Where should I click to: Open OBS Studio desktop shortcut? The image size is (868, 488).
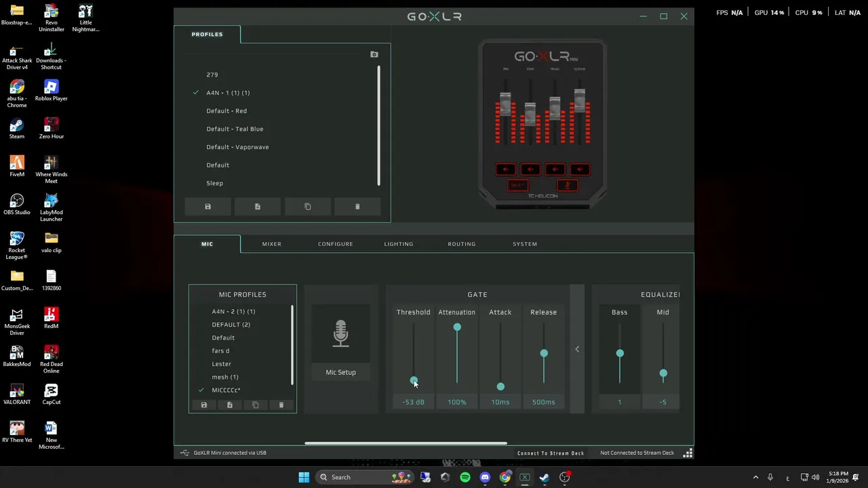point(17,204)
